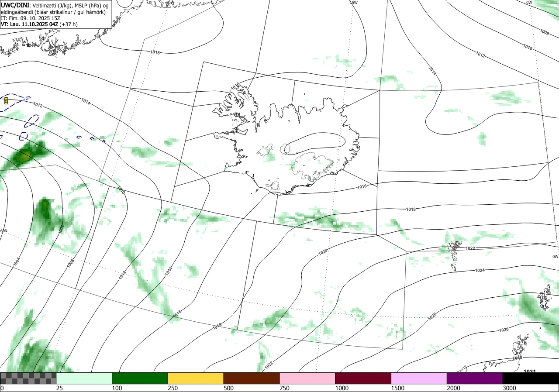
Task: Click the 60N latitude label
Action: [x=3, y=231]
